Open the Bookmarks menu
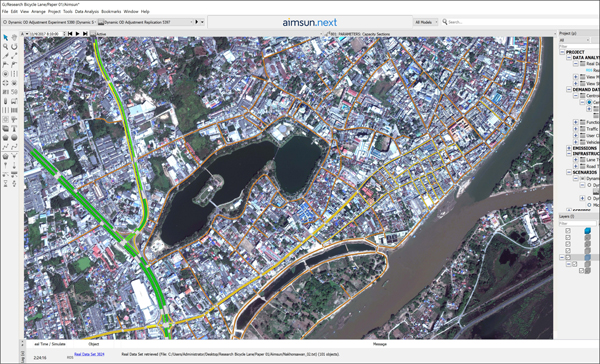600x364 pixels. pyautogui.click(x=111, y=11)
